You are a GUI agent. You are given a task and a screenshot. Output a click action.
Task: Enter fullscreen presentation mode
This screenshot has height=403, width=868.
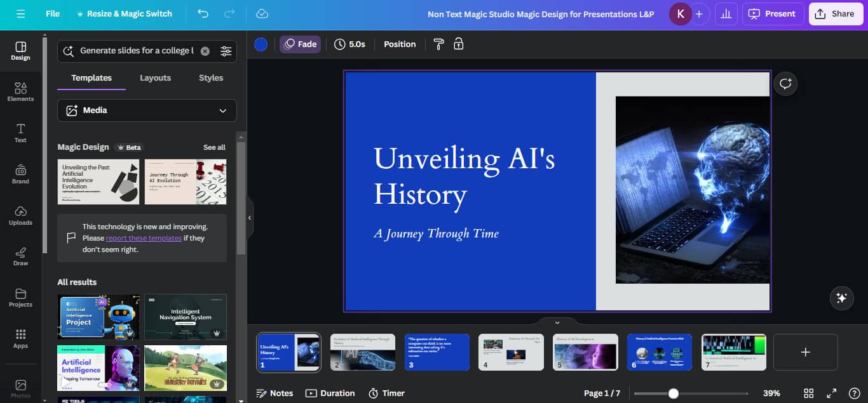(x=831, y=393)
